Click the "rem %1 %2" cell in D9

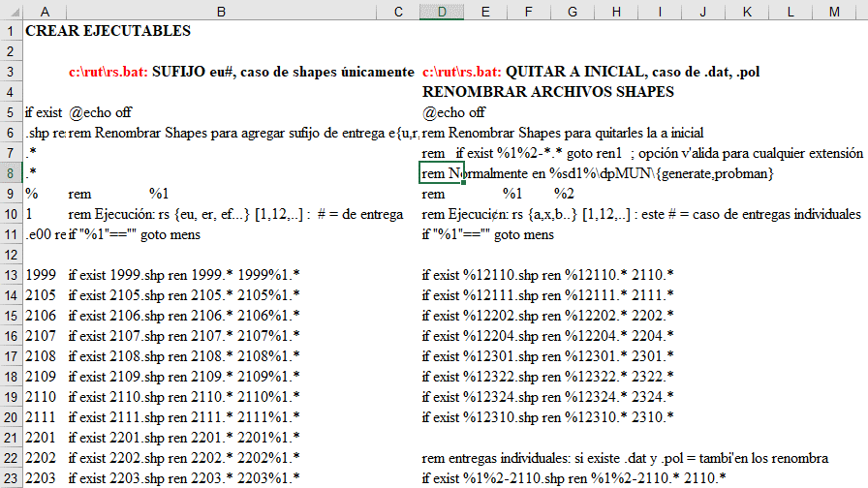pos(498,194)
